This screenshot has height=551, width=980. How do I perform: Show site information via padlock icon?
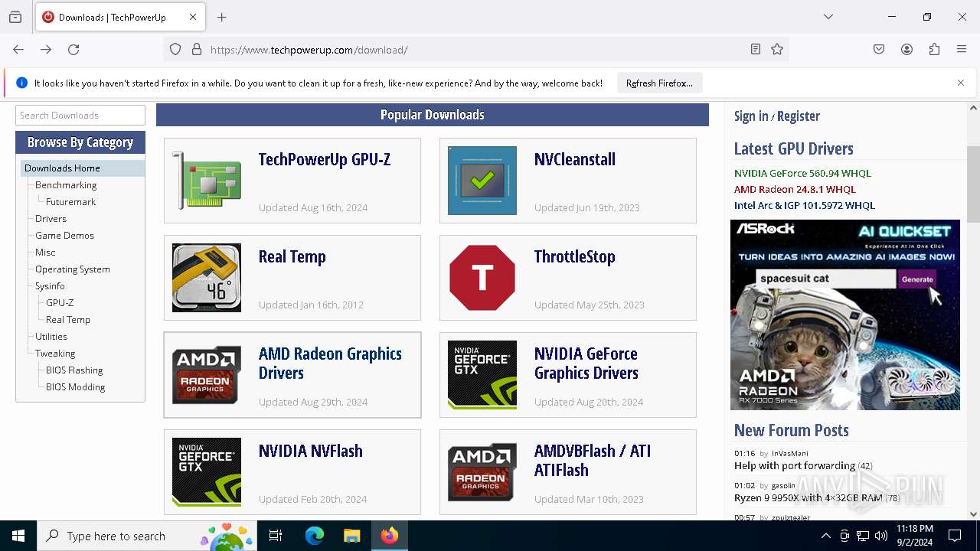197,50
